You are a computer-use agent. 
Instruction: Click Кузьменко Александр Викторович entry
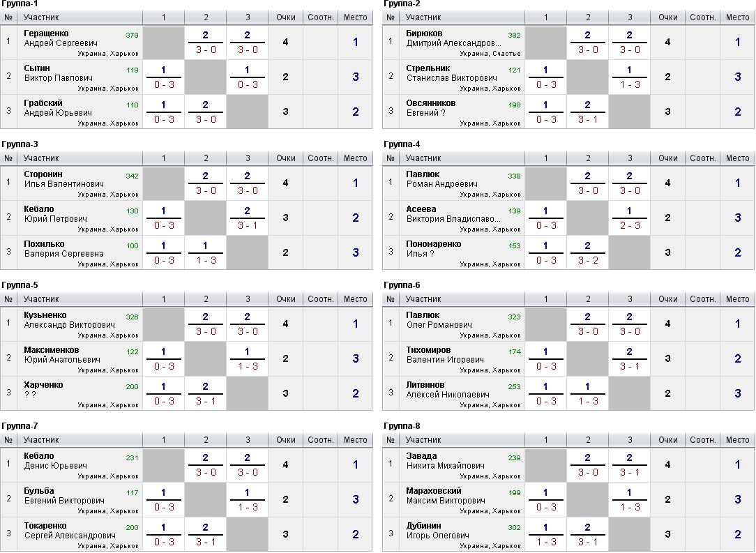[70, 319]
